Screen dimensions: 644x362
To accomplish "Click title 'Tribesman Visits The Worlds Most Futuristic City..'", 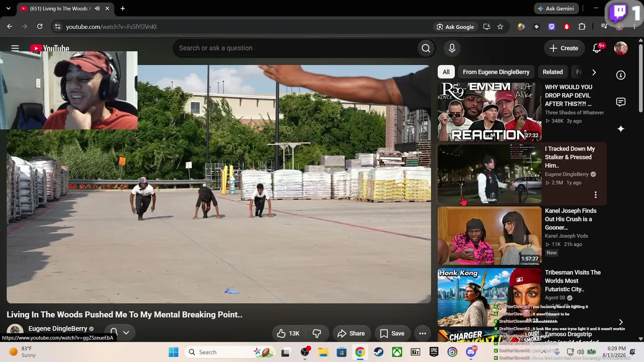I will [x=573, y=281].
